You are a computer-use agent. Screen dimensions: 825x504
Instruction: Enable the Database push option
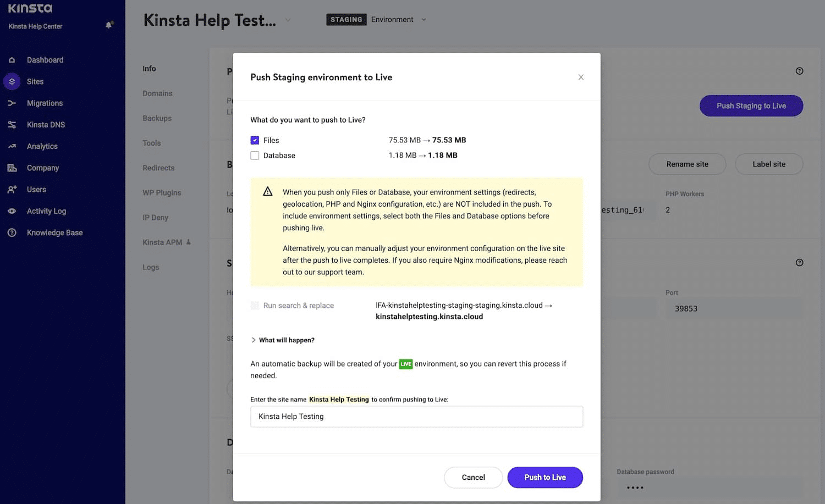tap(255, 155)
